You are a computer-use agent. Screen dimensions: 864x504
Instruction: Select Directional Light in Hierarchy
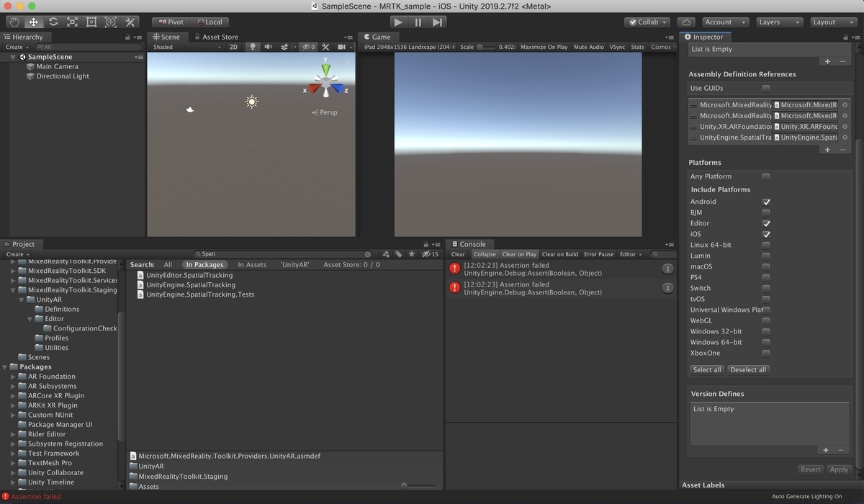pyautogui.click(x=63, y=76)
